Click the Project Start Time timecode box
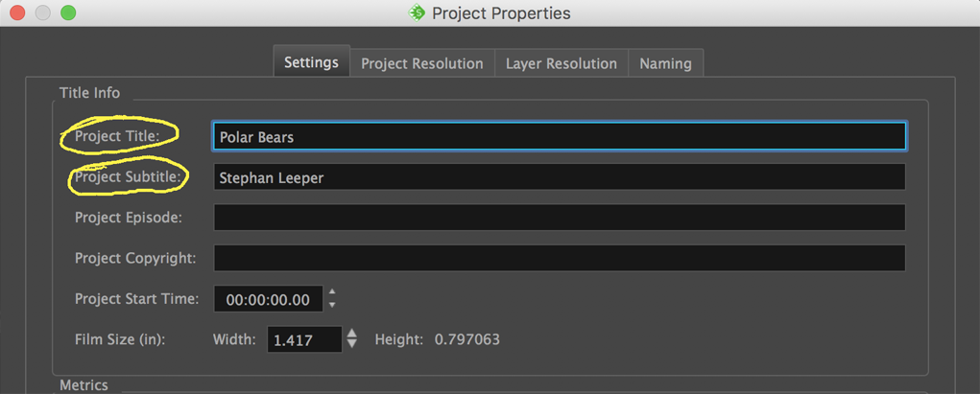This screenshot has height=394, width=980. pyautogui.click(x=268, y=300)
